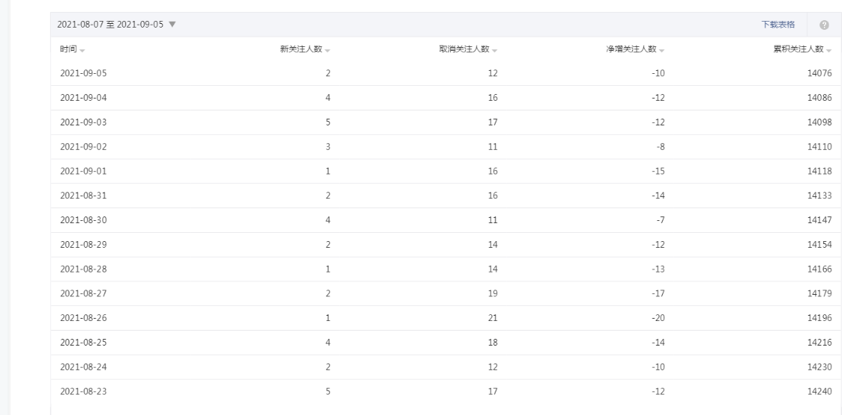Click the 时间 column header
The height and width of the screenshot is (415, 868).
[68, 49]
